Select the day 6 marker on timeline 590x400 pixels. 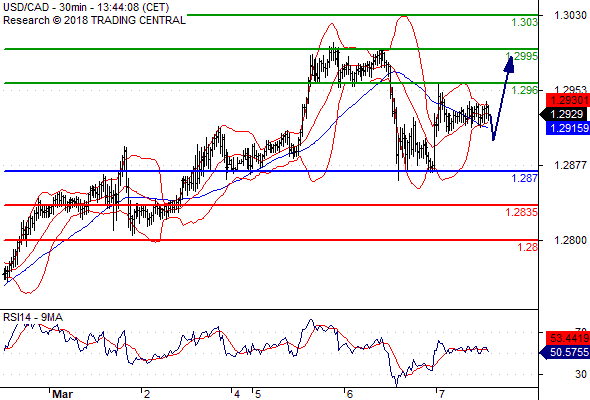tap(350, 394)
